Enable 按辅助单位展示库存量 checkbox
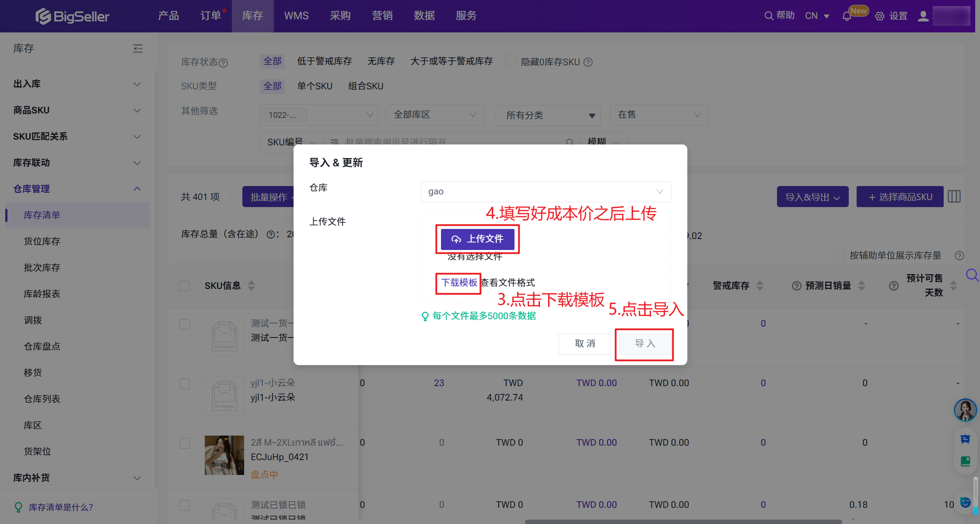Image resolution: width=980 pixels, height=524 pixels. point(839,255)
